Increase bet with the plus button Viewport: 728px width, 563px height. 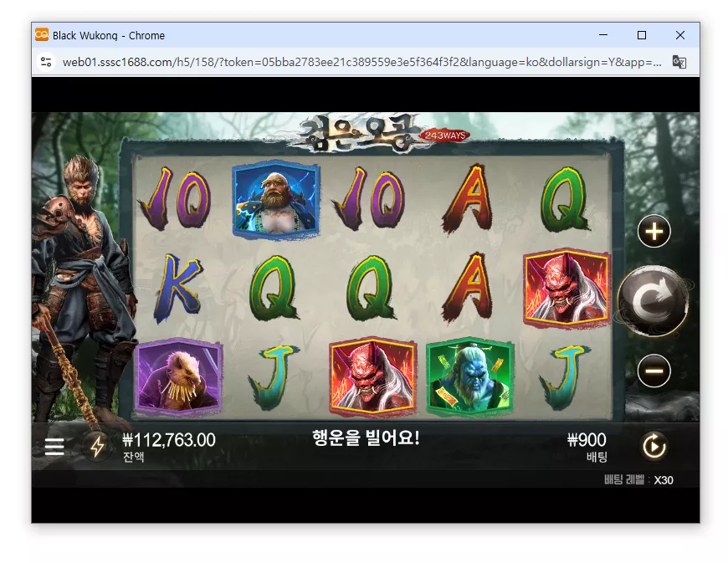654,231
